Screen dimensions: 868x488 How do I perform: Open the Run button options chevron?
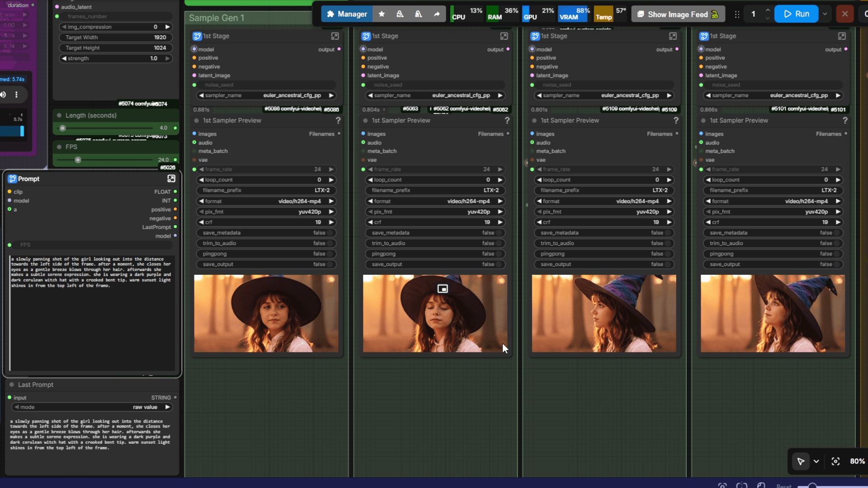(825, 14)
